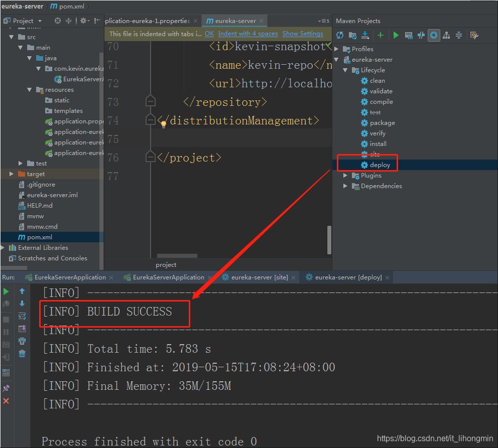Close Run panel with red X
This screenshot has width=498, height=448.
point(6,401)
